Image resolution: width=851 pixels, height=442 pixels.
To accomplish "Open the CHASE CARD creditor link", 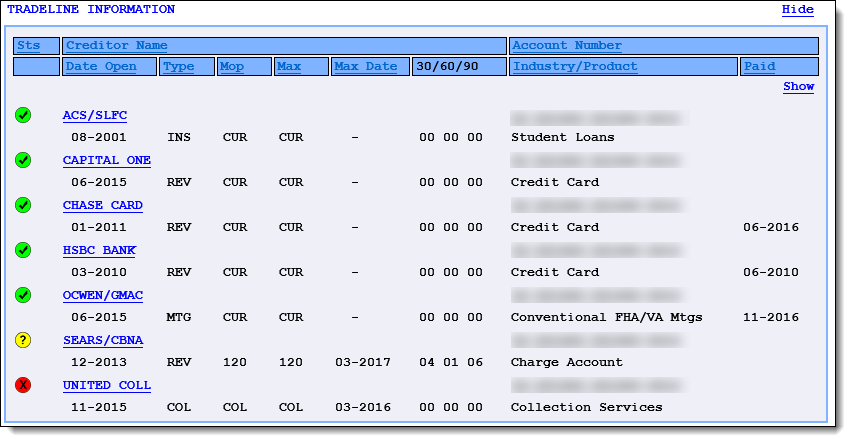I will point(103,205).
